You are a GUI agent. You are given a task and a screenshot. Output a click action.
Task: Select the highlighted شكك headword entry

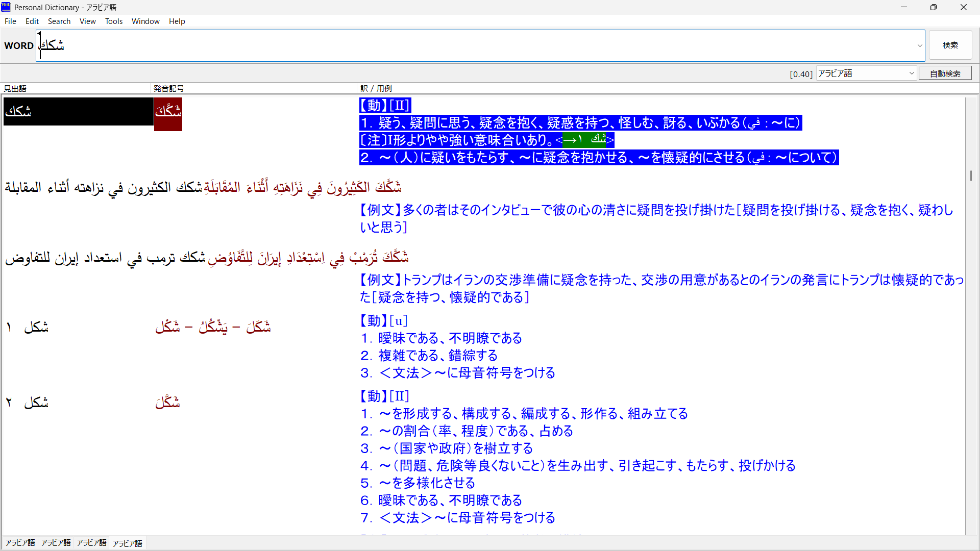(78, 111)
